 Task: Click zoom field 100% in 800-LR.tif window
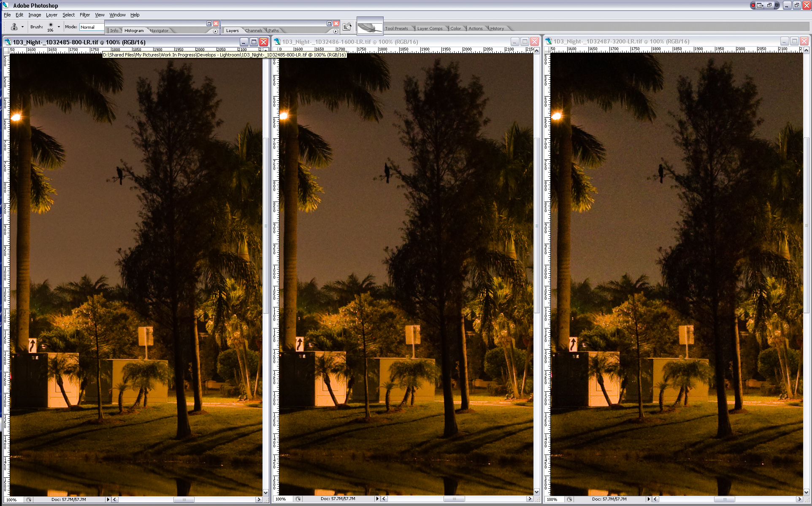pyautogui.click(x=14, y=500)
